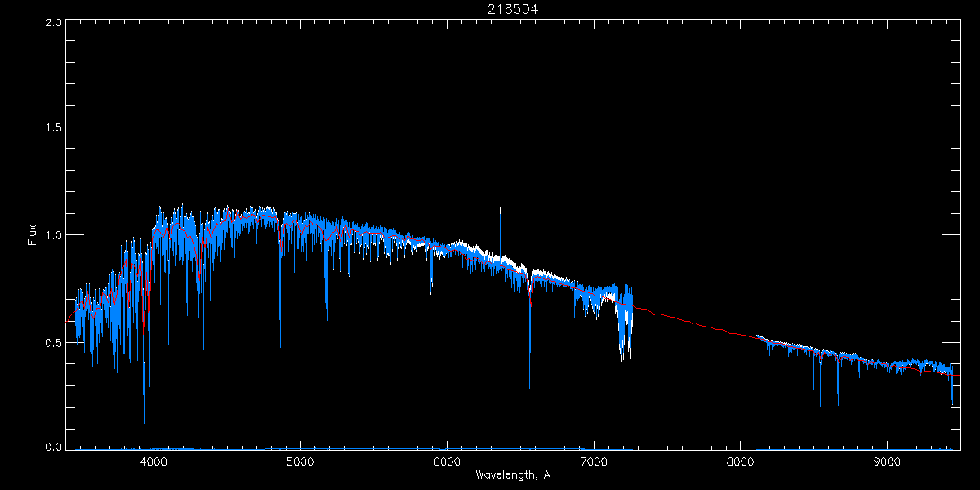Screen dimensions: 980x490
Task: Click the 5000 x-axis tick label
Action: pos(300,461)
